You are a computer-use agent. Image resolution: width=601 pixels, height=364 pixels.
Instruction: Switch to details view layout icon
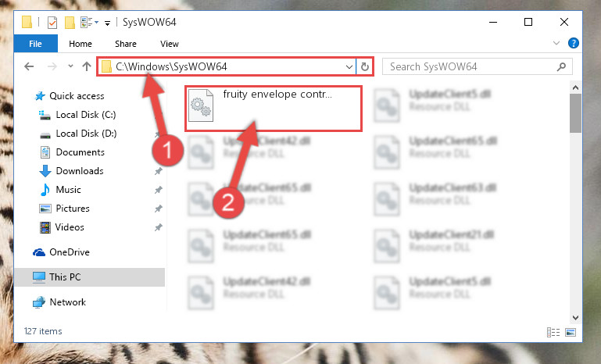click(553, 332)
